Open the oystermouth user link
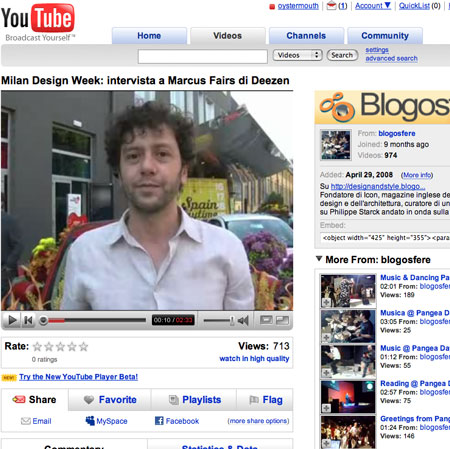The image size is (450, 449). click(x=298, y=6)
